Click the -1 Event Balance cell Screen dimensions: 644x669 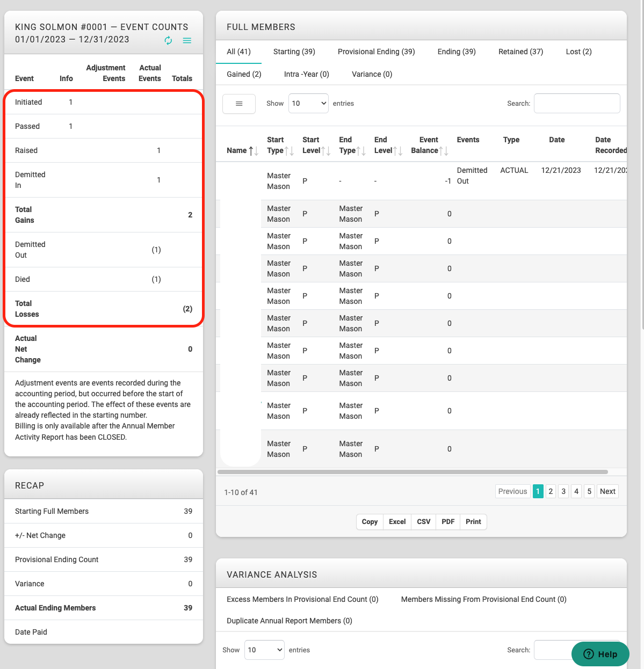[x=448, y=181]
